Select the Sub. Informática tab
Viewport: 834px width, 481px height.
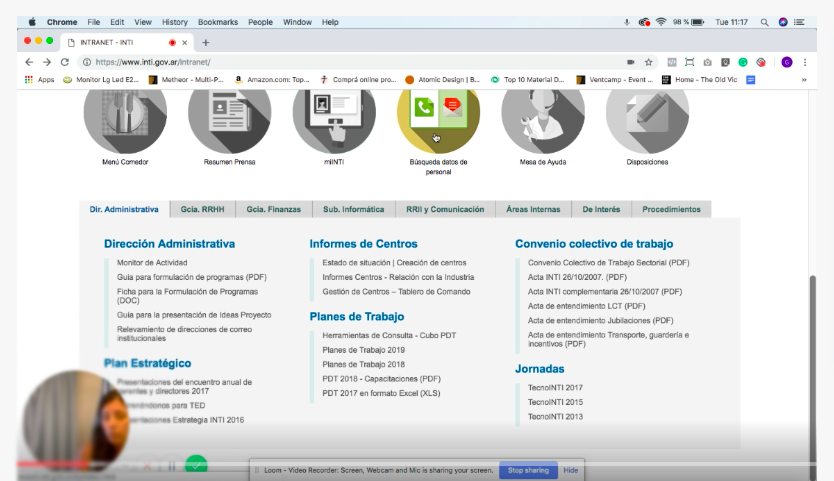point(353,210)
